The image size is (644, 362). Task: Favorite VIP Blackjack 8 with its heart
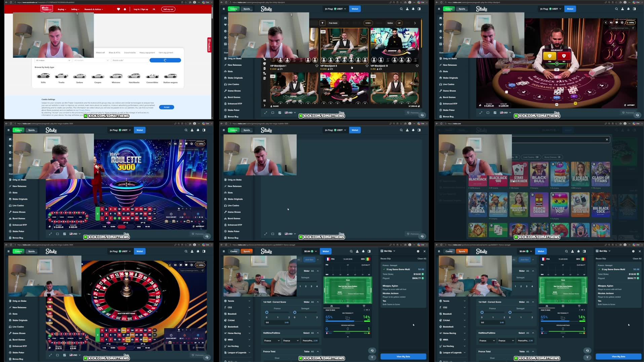coord(367,66)
